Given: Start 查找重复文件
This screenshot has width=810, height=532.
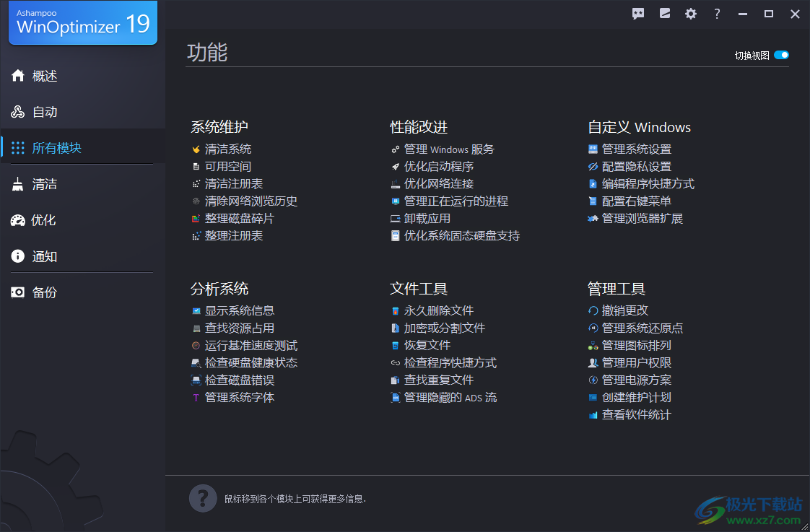Looking at the screenshot, I should point(440,379).
